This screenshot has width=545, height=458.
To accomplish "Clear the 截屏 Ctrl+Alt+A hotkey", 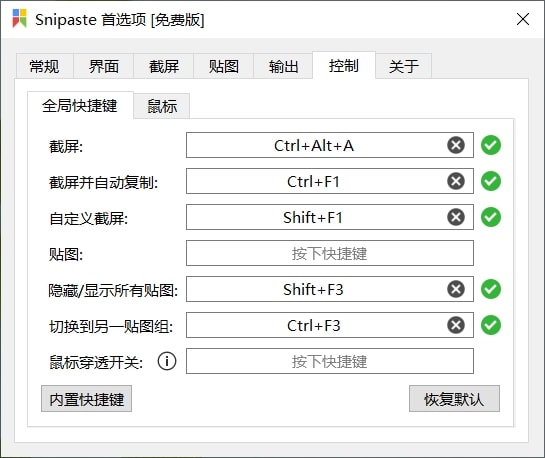I will tap(456, 145).
